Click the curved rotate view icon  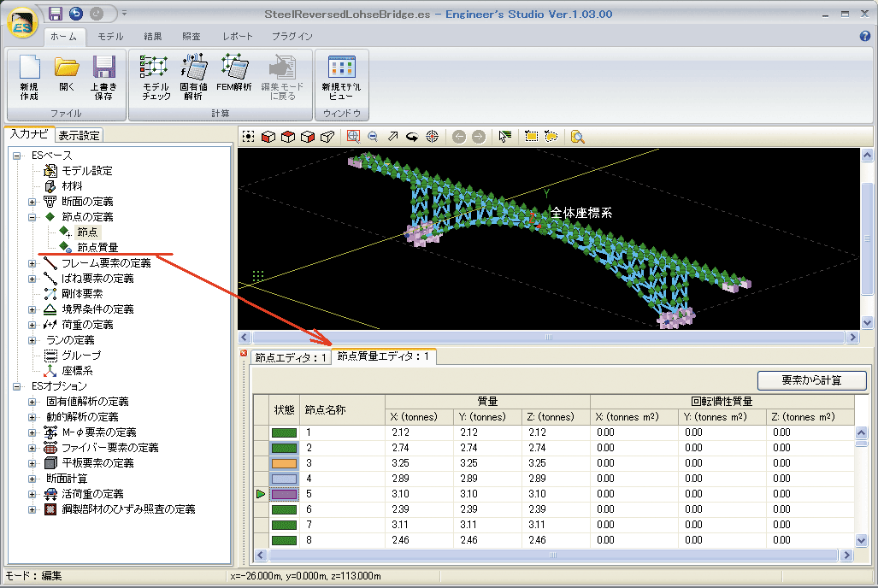(412, 137)
